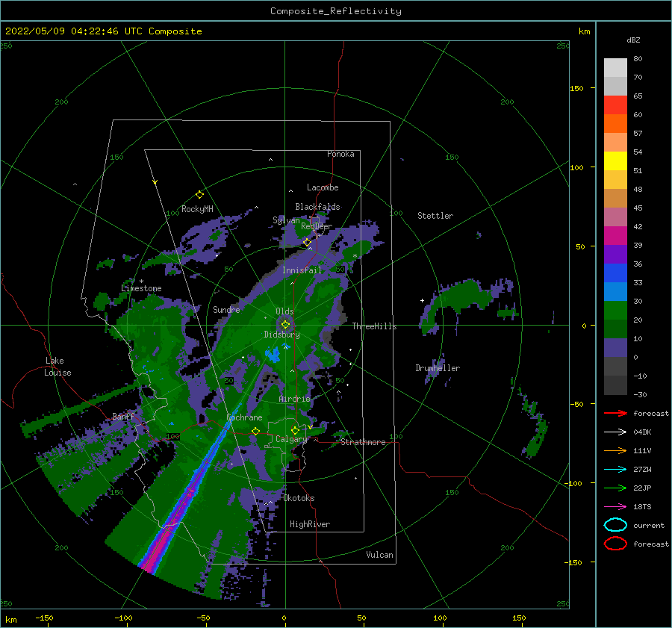Select the cyan 27ZW arrow icon

coord(615,470)
